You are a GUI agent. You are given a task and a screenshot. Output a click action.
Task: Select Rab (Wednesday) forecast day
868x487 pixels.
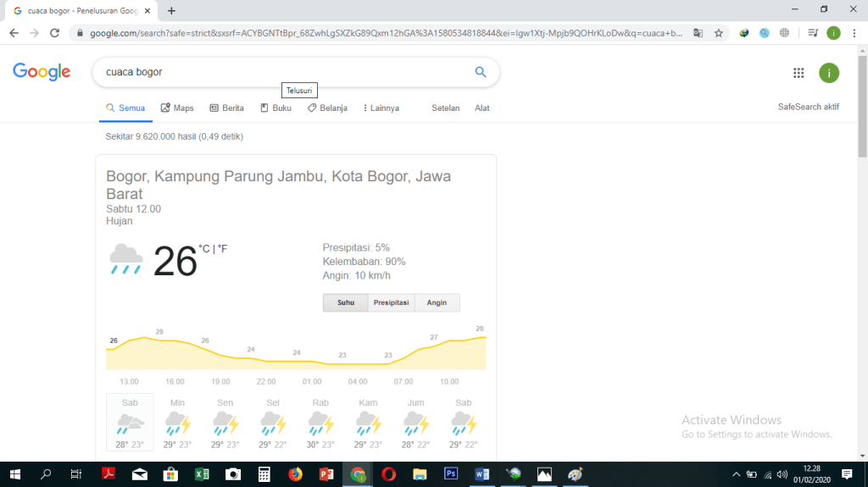(320, 423)
